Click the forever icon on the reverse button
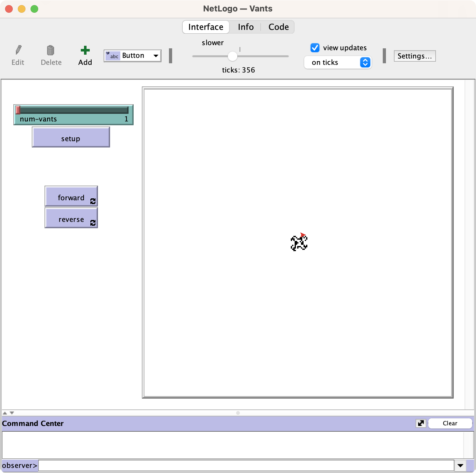Viewport: 476px width, 473px height. 93,223
